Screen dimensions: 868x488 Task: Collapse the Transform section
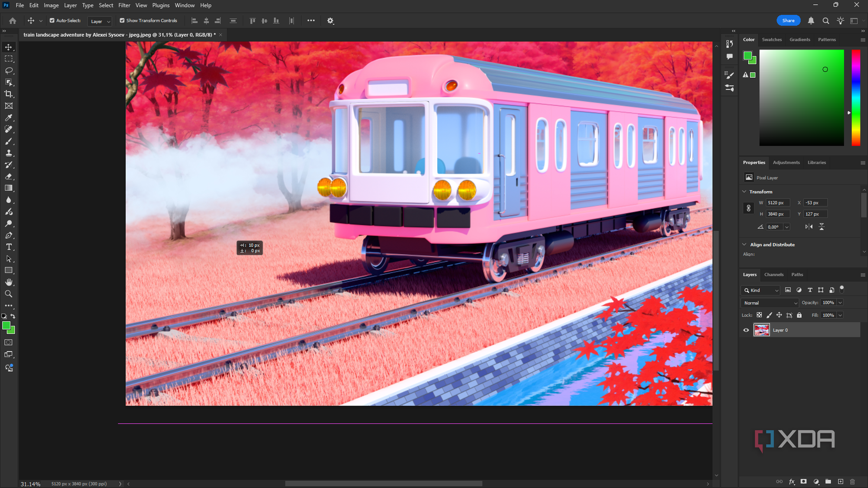[x=744, y=191]
